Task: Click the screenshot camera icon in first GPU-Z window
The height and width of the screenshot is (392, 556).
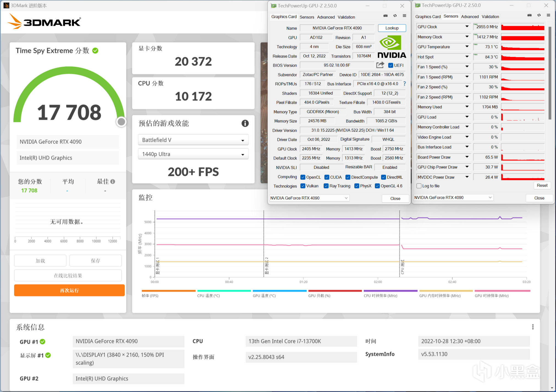Action: coord(386,16)
